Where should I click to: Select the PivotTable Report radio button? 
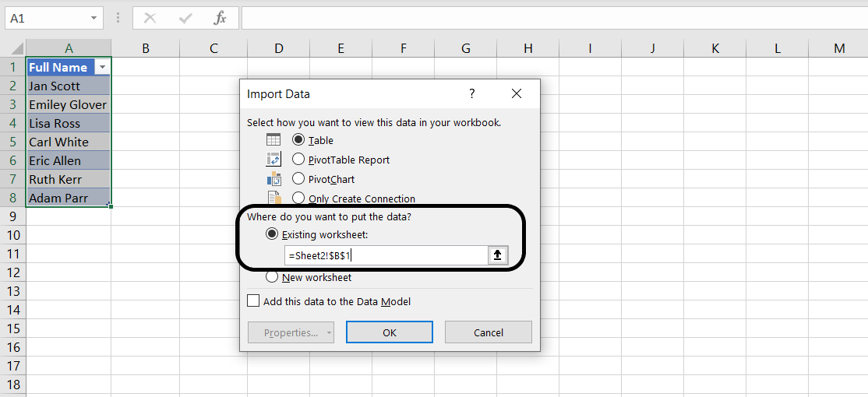pyautogui.click(x=298, y=159)
